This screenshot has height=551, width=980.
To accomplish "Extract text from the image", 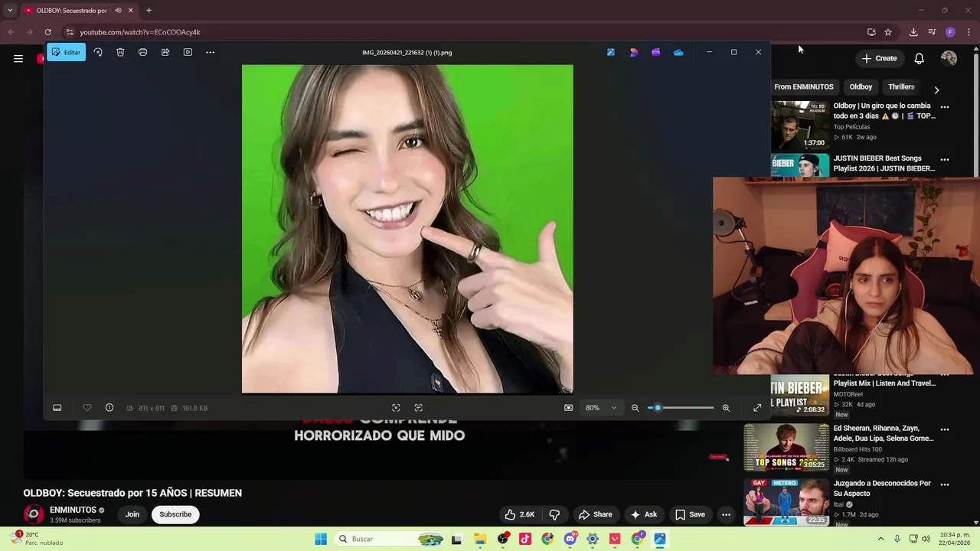I will pyautogui.click(x=418, y=408).
